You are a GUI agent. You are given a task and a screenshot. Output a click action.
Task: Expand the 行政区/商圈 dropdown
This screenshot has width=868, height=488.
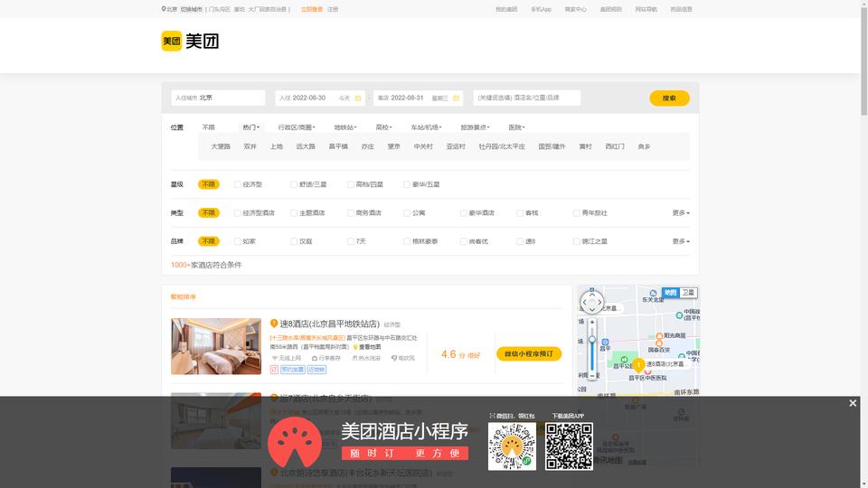pyautogui.click(x=297, y=127)
